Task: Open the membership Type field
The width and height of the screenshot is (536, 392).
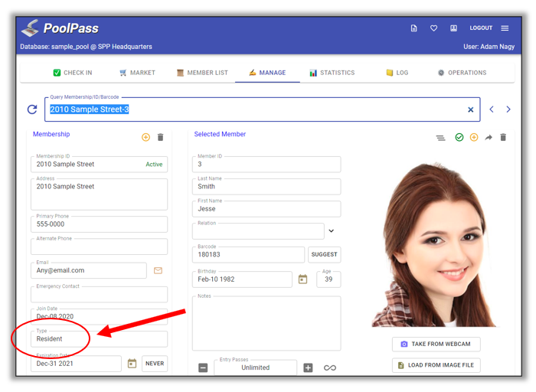Action: pyautogui.click(x=99, y=339)
